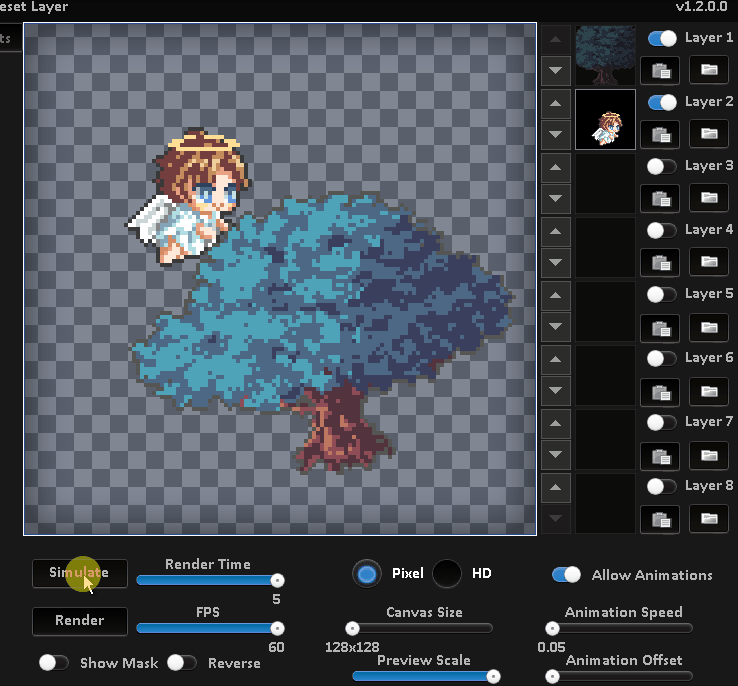Viewport: 738px width, 686px height.
Task: Click the preview canvas angel sprite
Action: [x=188, y=198]
